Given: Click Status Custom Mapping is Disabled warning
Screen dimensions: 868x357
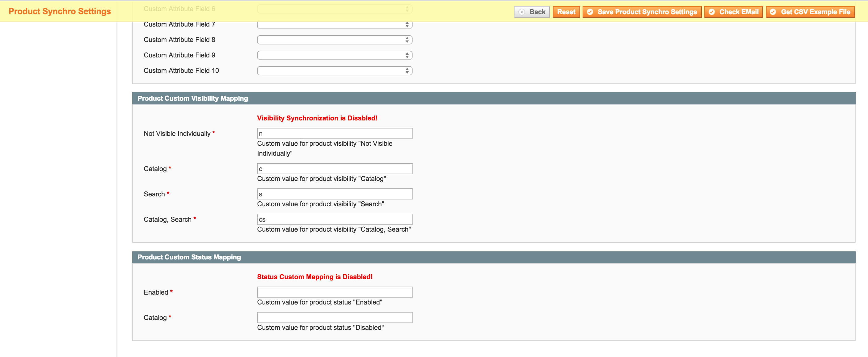Looking at the screenshot, I should pos(315,277).
